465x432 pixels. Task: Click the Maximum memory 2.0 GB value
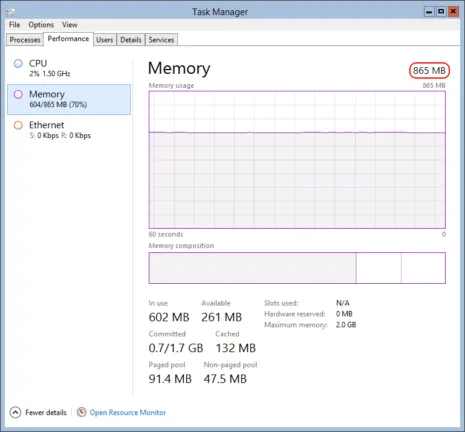pos(346,325)
